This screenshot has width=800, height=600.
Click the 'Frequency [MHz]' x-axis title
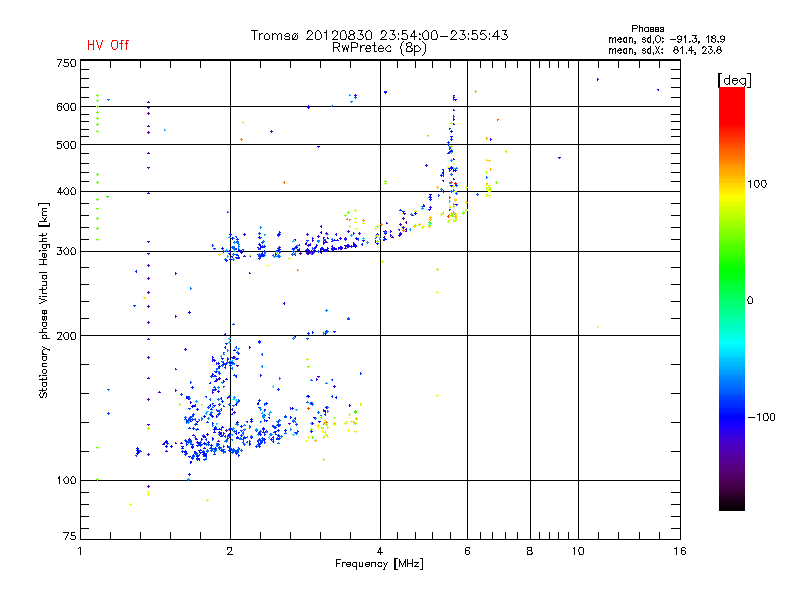(379, 564)
